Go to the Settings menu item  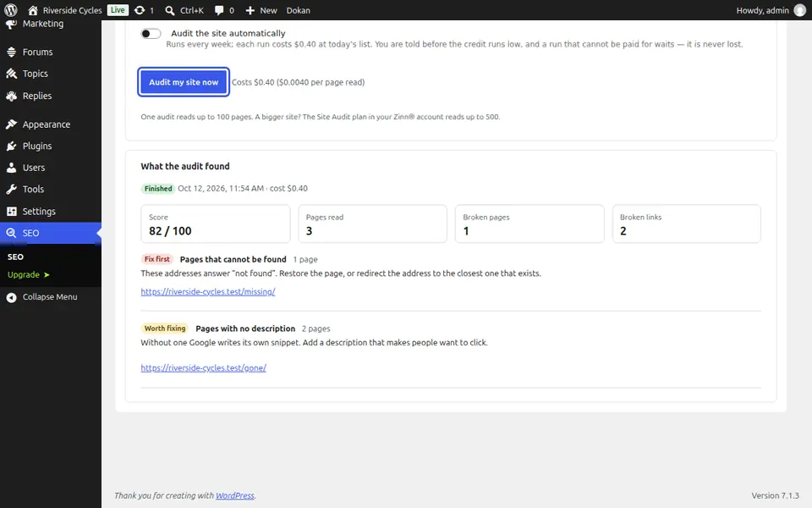point(50,211)
